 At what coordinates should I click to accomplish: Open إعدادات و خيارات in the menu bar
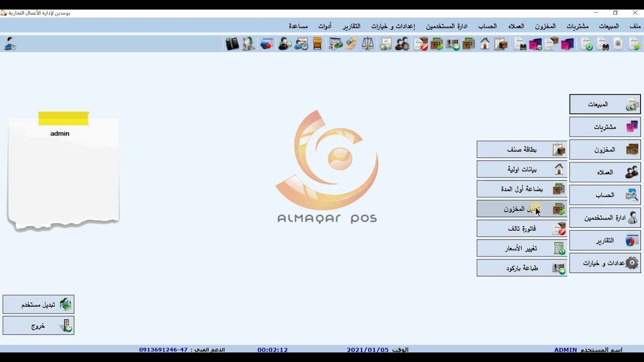(x=393, y=26)
